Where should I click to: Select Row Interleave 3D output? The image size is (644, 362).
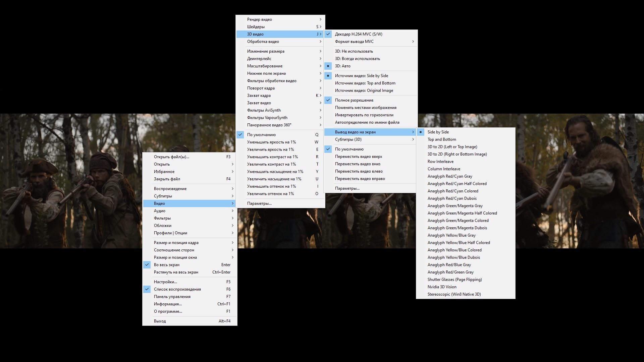coord(440,161)
